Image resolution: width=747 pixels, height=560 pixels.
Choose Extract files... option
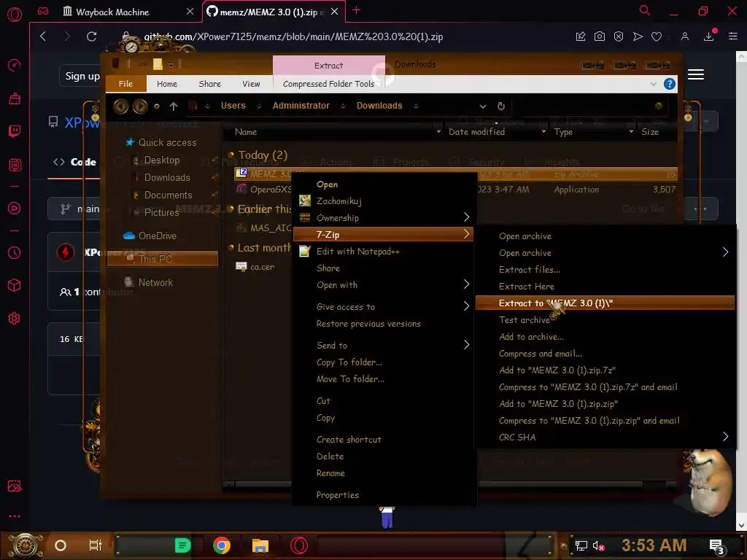pos(530,270)
